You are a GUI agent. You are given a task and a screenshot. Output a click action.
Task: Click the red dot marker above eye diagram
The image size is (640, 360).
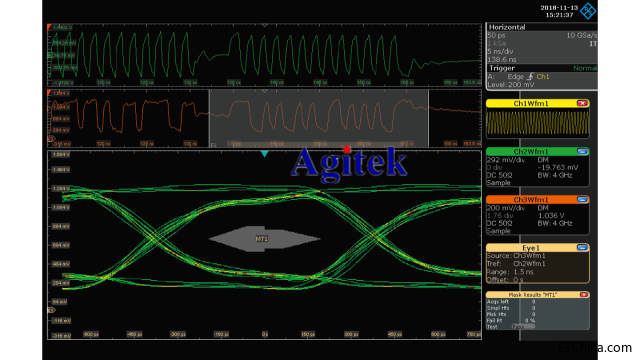point(347,150)
